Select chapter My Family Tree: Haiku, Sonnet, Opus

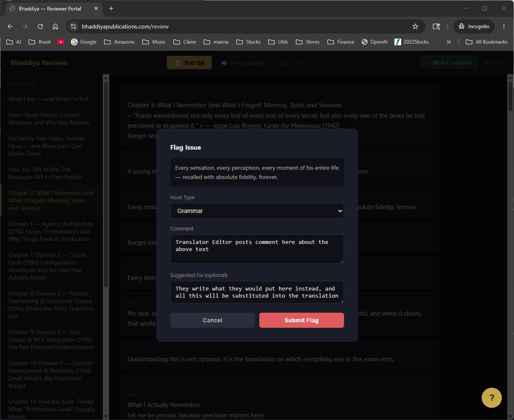pos(51,146)
